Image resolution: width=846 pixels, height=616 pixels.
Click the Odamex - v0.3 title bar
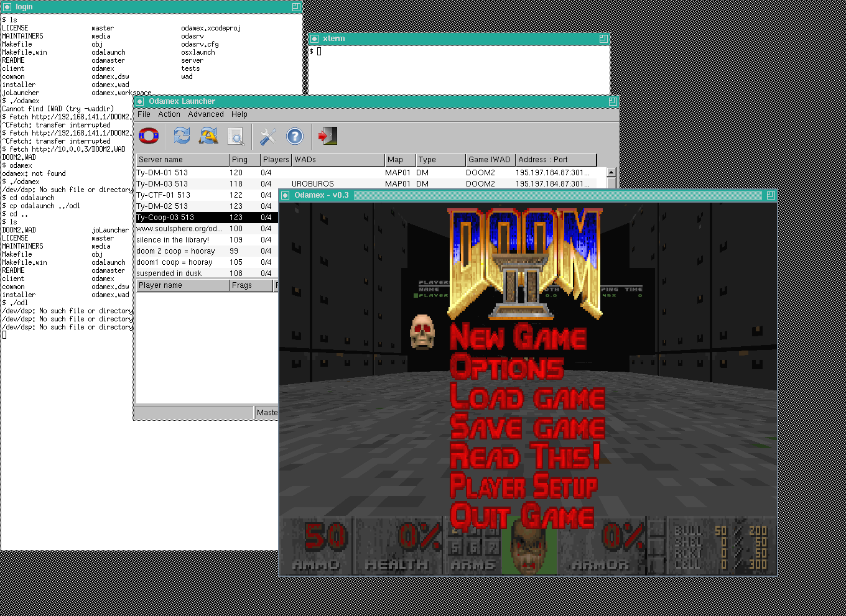pos(528,195)
